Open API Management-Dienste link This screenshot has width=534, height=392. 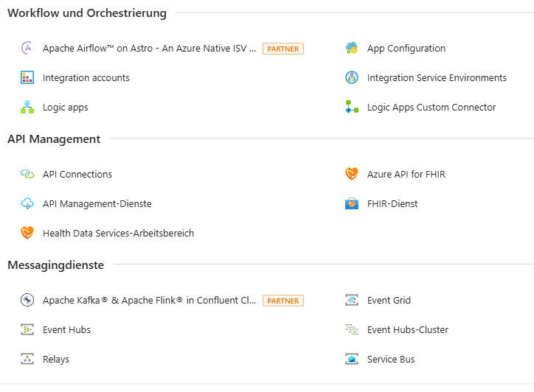click(97, 204)
